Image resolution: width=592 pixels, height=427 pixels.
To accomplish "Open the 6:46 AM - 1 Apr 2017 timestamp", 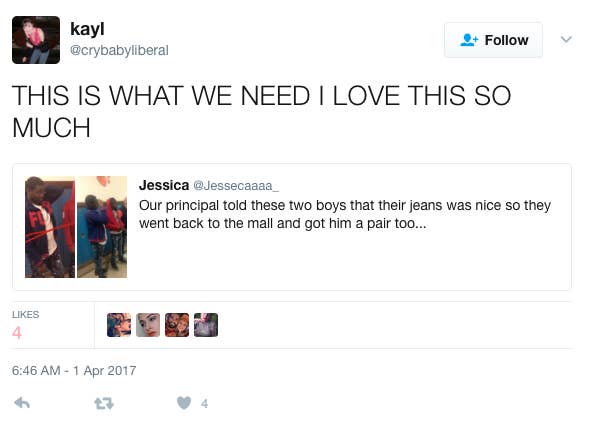I will click(74, 370).
